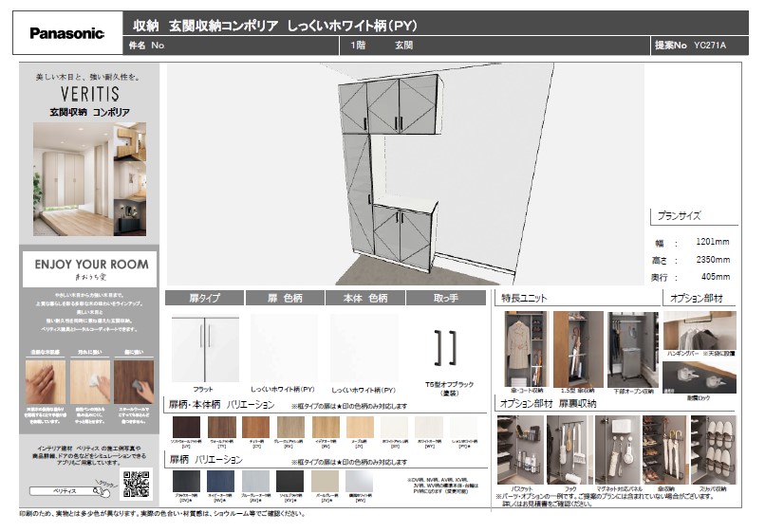Choose the door しっくいホワイト柄 swatch
Image resolution: width=765 pixels, height=532 pixels.
(x=284, y=347)
